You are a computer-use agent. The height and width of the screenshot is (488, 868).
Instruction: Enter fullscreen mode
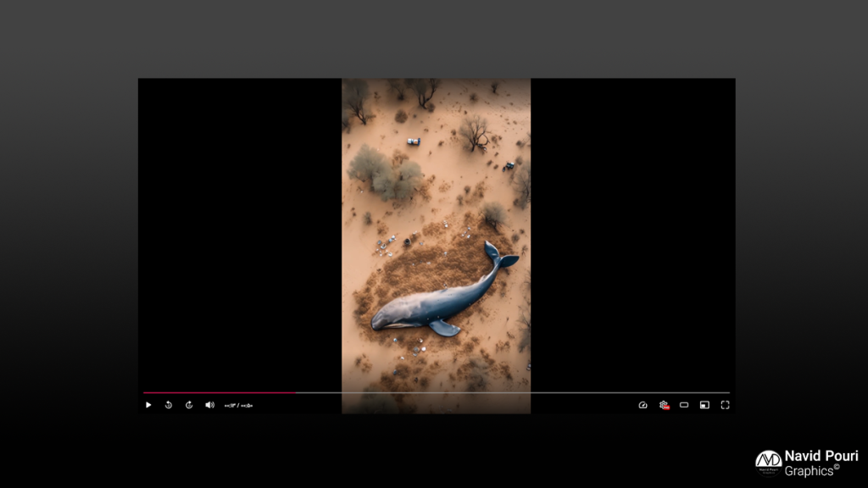(x=726, y=405)
